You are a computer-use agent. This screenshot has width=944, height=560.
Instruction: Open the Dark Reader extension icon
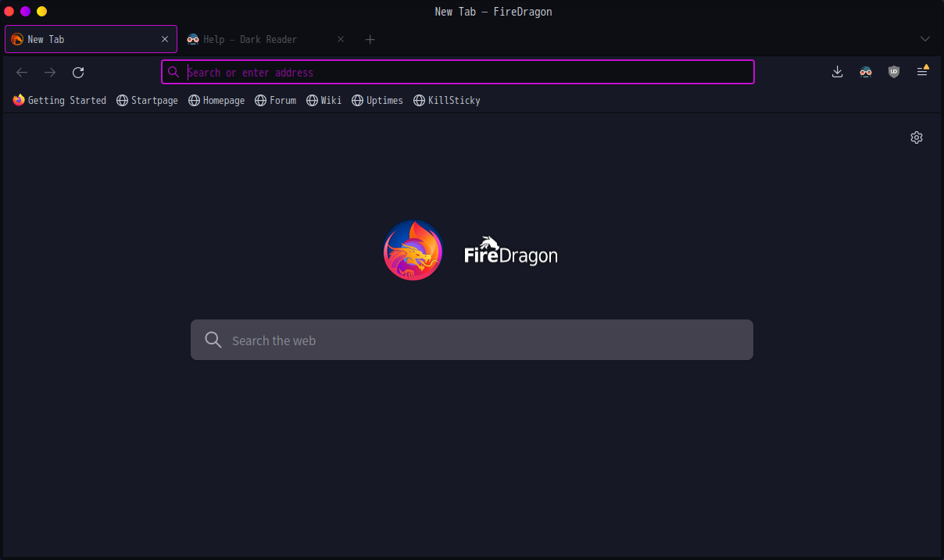[x=865, y=72]
